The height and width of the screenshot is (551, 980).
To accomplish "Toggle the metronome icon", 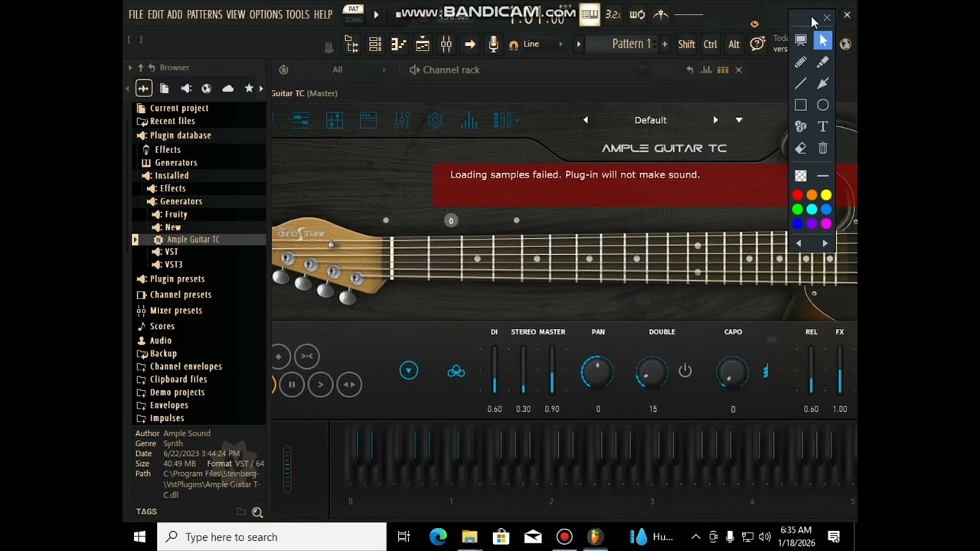I will (661, 14).
